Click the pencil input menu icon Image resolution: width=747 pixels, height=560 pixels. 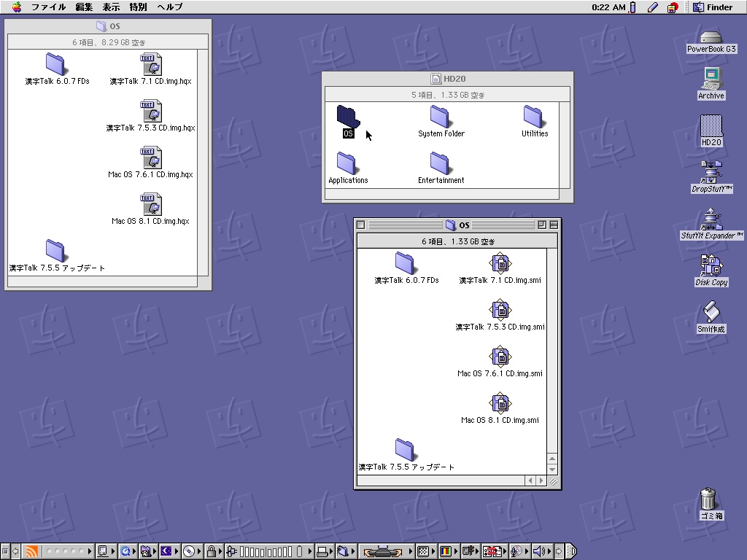pyautogui.click(x=653, y=7)
